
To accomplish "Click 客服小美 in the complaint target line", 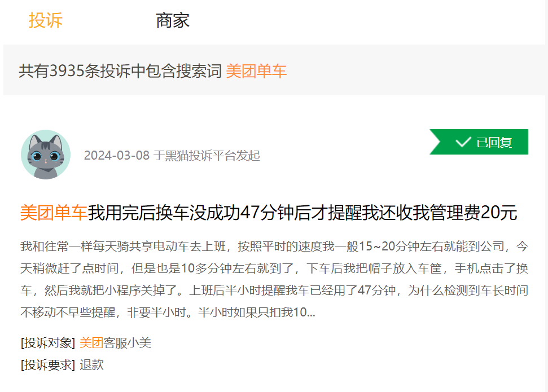I will pyautogui.click(x=128, y=343).
